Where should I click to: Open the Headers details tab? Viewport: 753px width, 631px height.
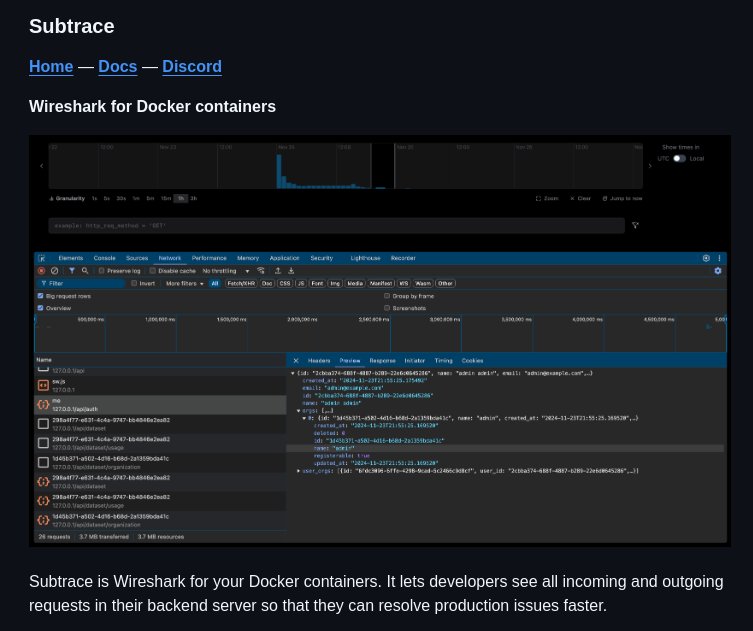tap(319, 361)
